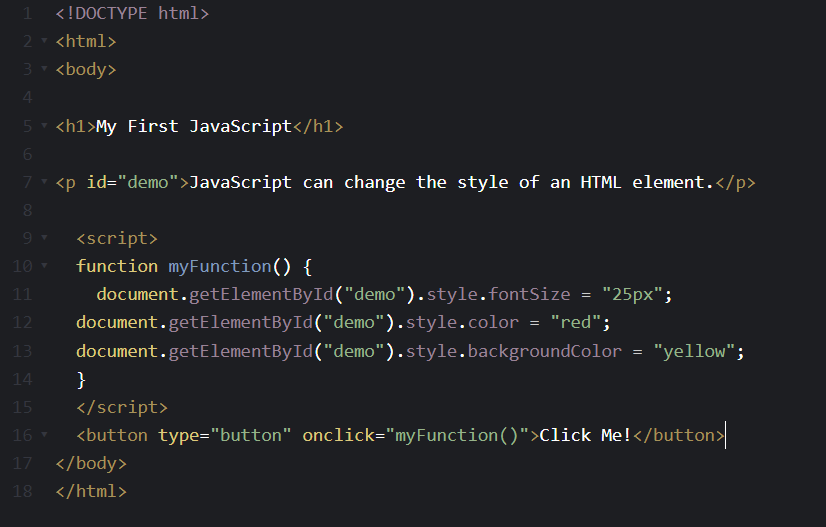Place cursor in the Click Me! button text
Viewport: 826px width, 527px height.
point(585,436)
